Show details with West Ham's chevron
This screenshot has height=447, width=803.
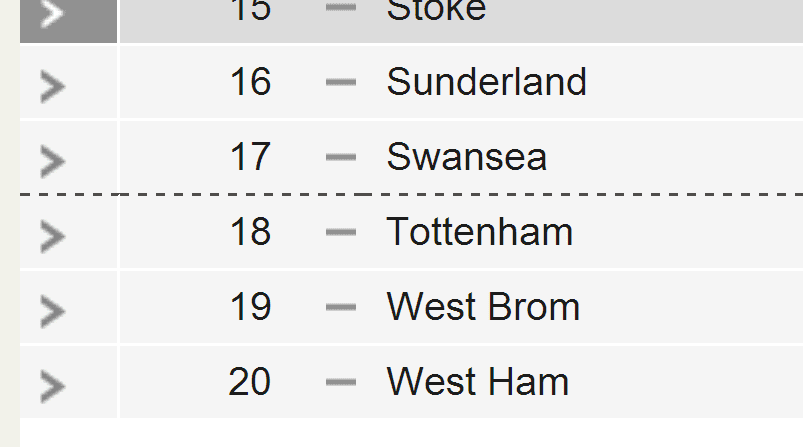pos(52,386)
